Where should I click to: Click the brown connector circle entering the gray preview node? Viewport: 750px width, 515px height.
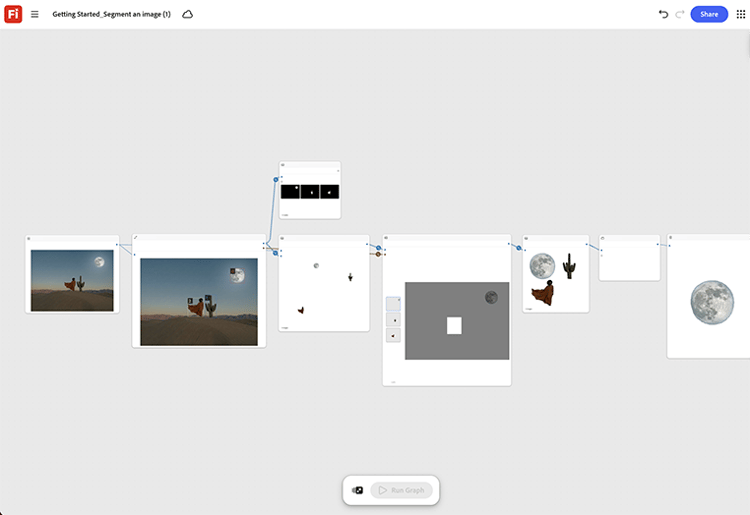pyautogui.click(x=378, y=254)
